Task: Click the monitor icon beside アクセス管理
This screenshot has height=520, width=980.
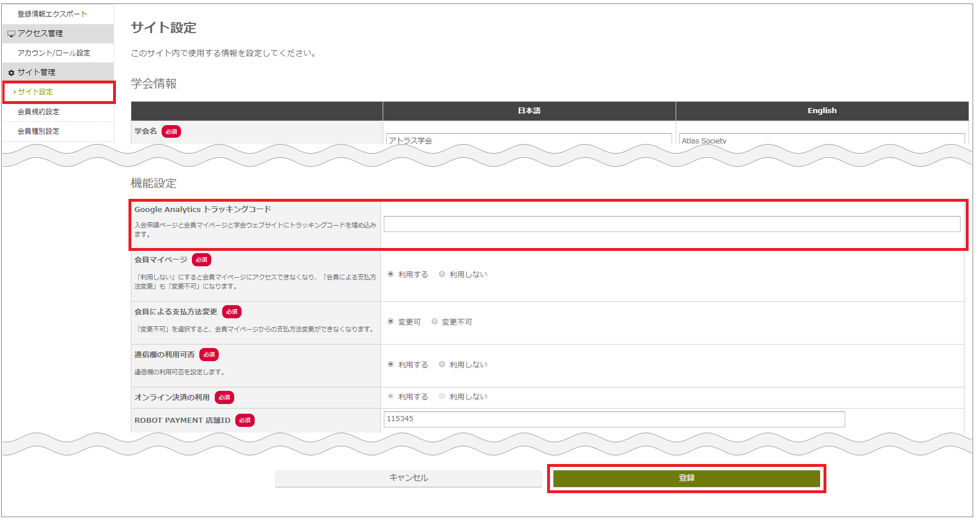Action: pyautogui.click(x=11, y=34)
